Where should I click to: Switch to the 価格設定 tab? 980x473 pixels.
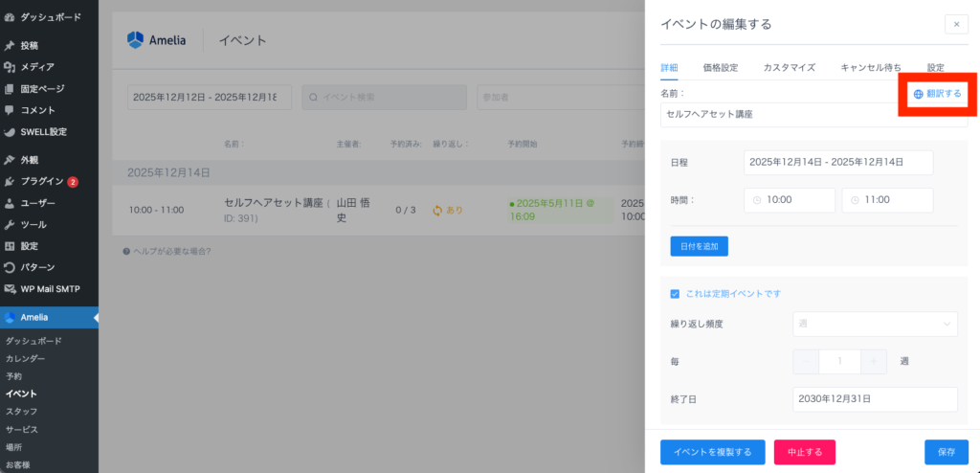(x=720, y=68)
